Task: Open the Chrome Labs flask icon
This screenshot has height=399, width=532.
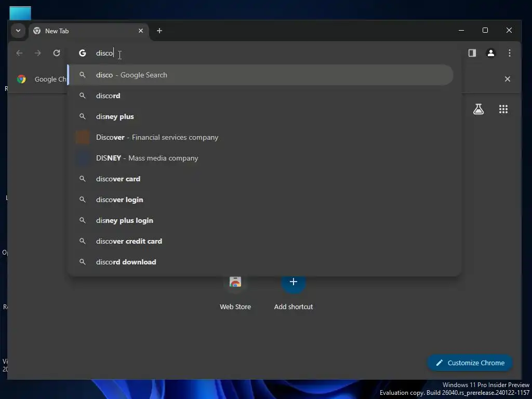Action: pos(478,109)
